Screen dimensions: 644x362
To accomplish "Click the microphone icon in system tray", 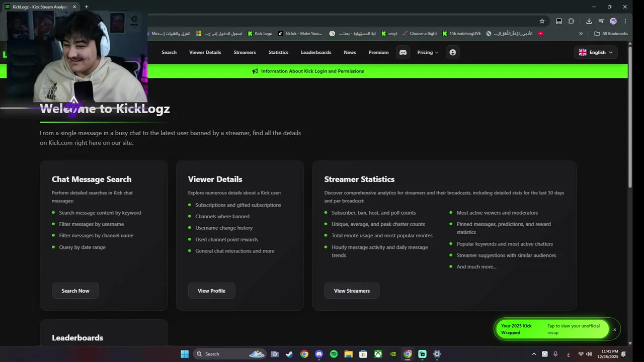I will (x=555, y=354).
